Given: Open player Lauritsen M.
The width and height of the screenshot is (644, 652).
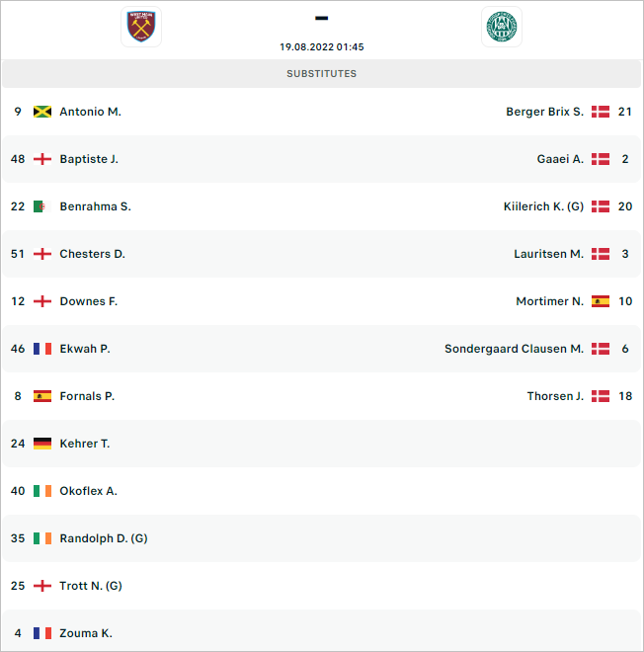Looking at the screenshot, I should click(x=549, y=254).
